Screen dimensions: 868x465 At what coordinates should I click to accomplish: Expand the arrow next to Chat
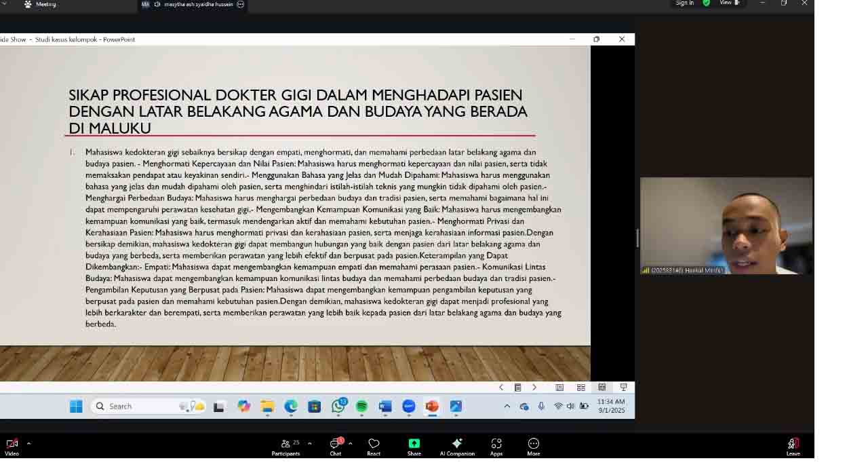pos(350,443)
